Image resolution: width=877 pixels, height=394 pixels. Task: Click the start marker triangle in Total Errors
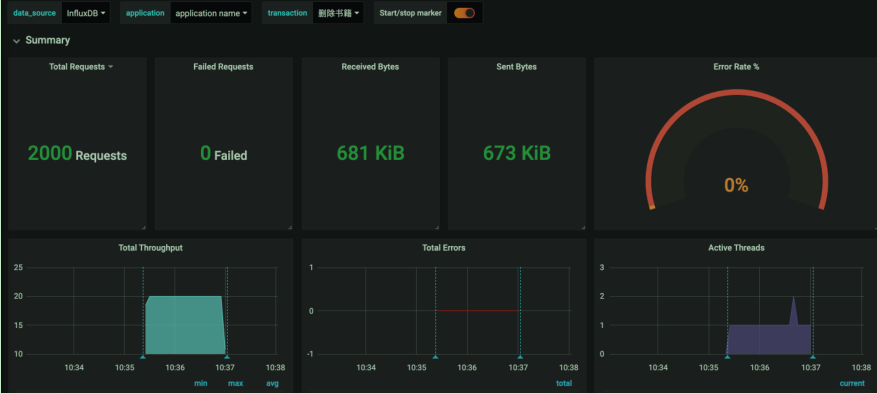click(435, 357)
